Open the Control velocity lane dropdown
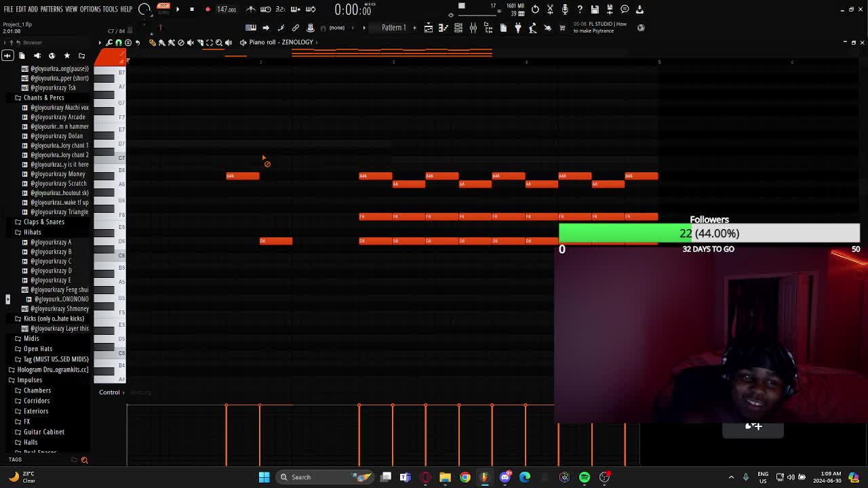Image resolution: width=868 pixels, height=488 pixels. pyautogui.click(x=109, y=392)
